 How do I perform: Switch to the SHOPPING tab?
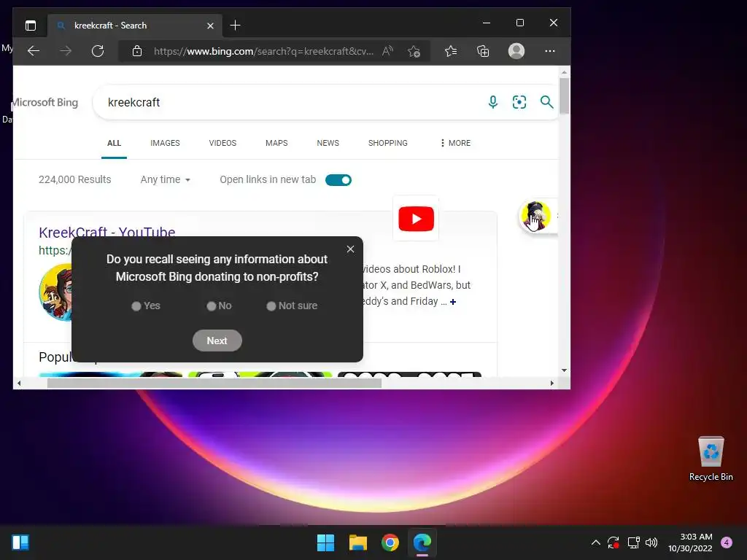388,143
